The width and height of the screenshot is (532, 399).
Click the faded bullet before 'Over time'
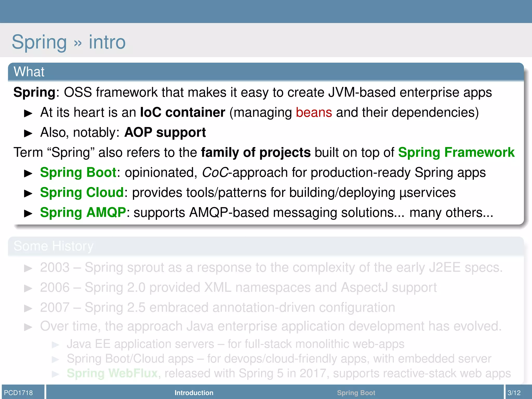tap(28, 327)
